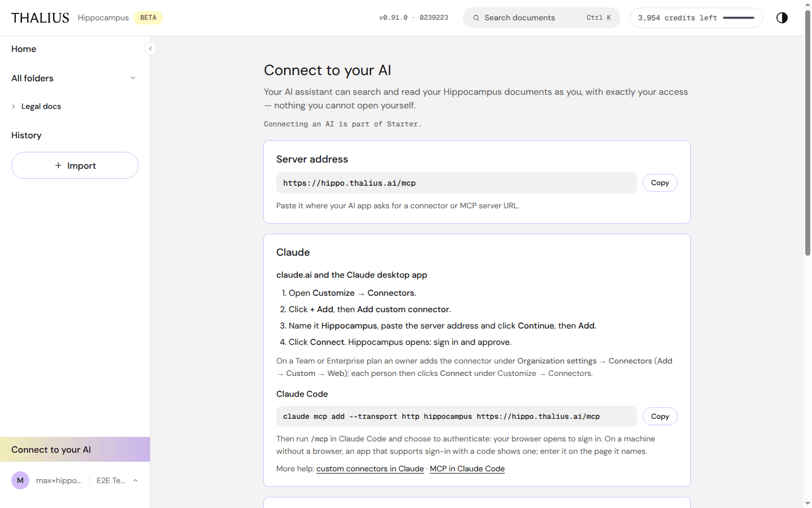The height and width of the screenshot is (508, 812).
Task: Toggle the dark/light theme contrast icon
Action: tap(782, 17)
